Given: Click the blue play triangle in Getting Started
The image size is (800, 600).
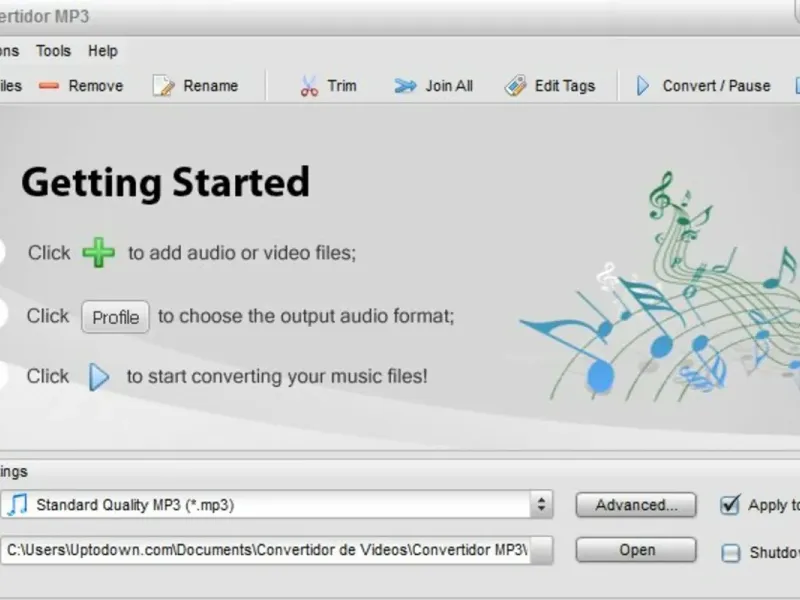Looking at the screenshot, I should pyautogui.click(x=99, y=377).
